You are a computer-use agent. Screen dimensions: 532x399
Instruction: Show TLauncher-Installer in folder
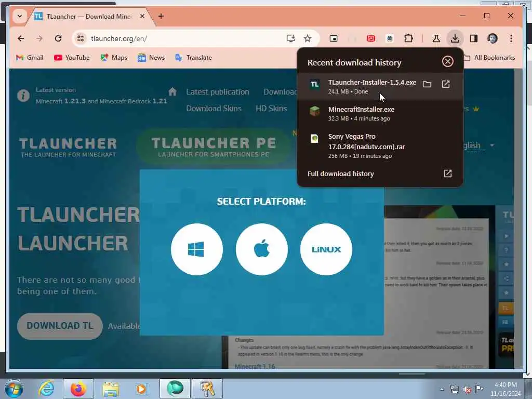tap(427, 84)
